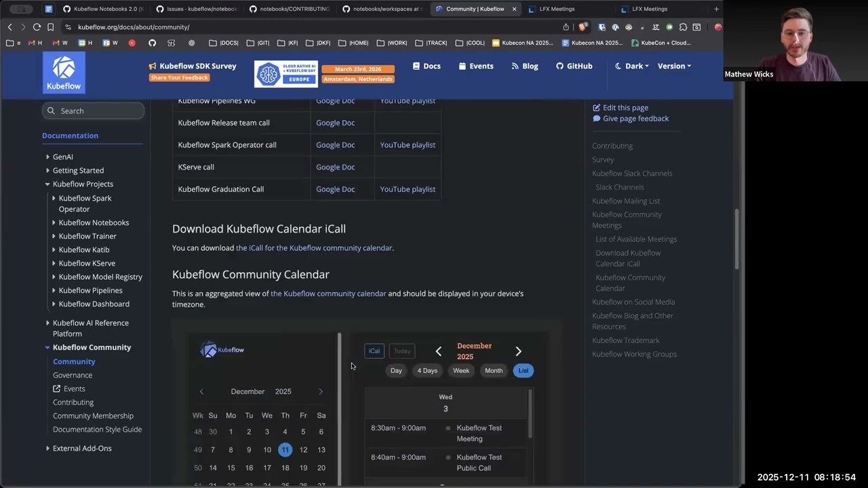The height and width of the screenshot is (488, 868).
Task: Open Kubeflow KServe in sidebar
Action: point(87,263)
